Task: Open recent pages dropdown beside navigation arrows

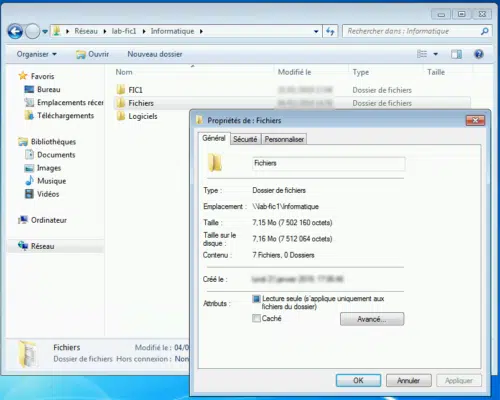Action: [x=45, y=32]
